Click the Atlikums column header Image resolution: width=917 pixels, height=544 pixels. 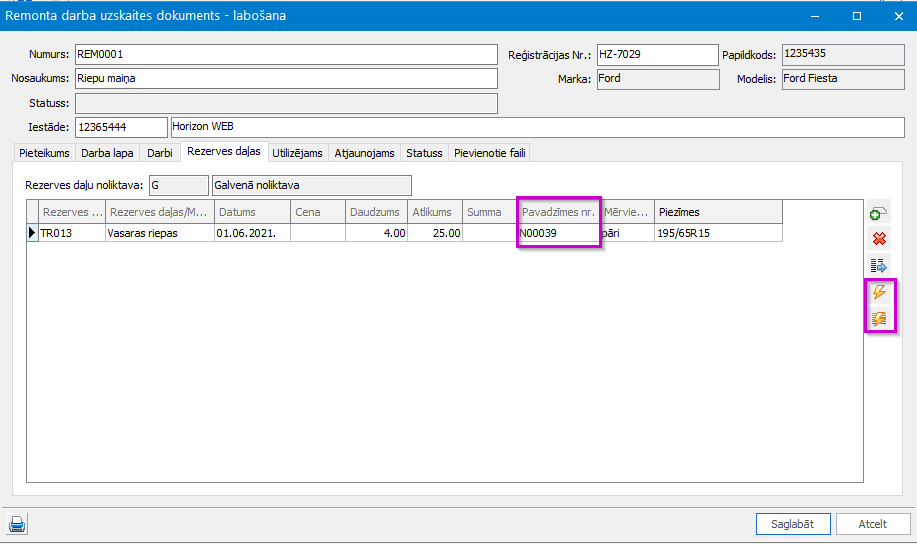pyautogui.click(x=435, y=212)
